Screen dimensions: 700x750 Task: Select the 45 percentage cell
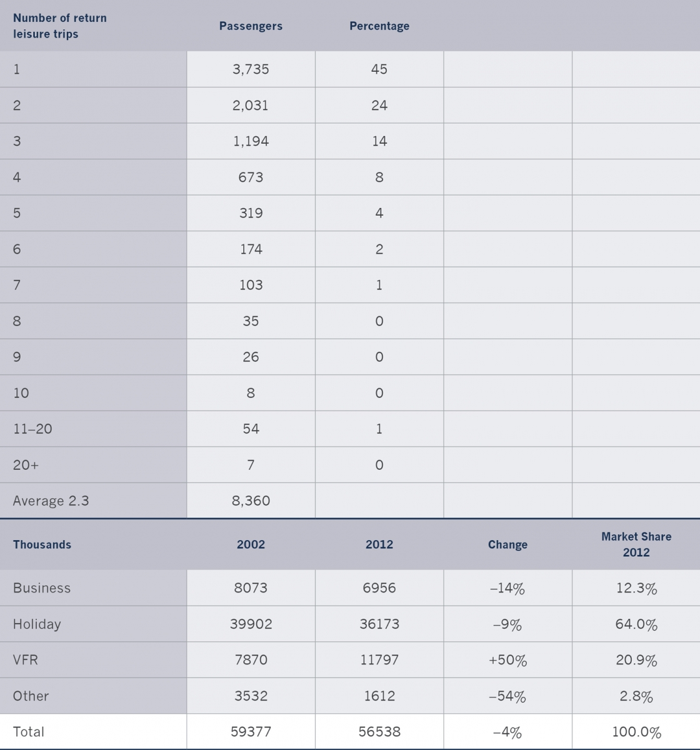click(379, 69)
